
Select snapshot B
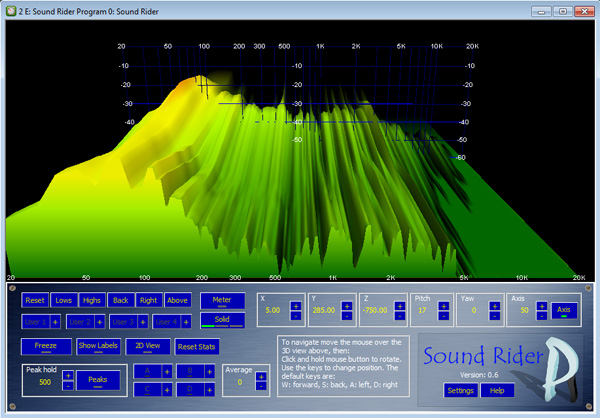190,371
